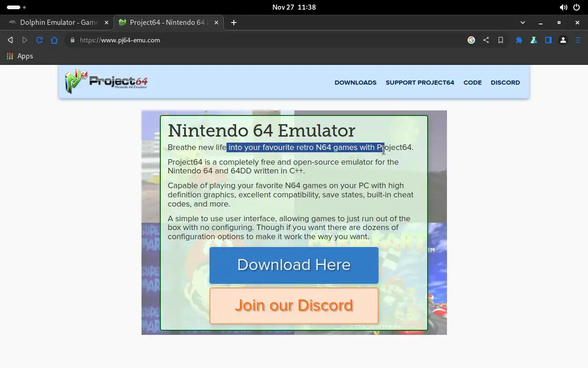
Task: Click the browser back arrow
Action: 10,40
